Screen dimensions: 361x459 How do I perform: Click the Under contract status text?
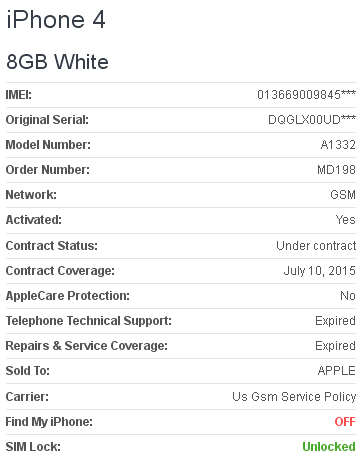pos(316,246)
